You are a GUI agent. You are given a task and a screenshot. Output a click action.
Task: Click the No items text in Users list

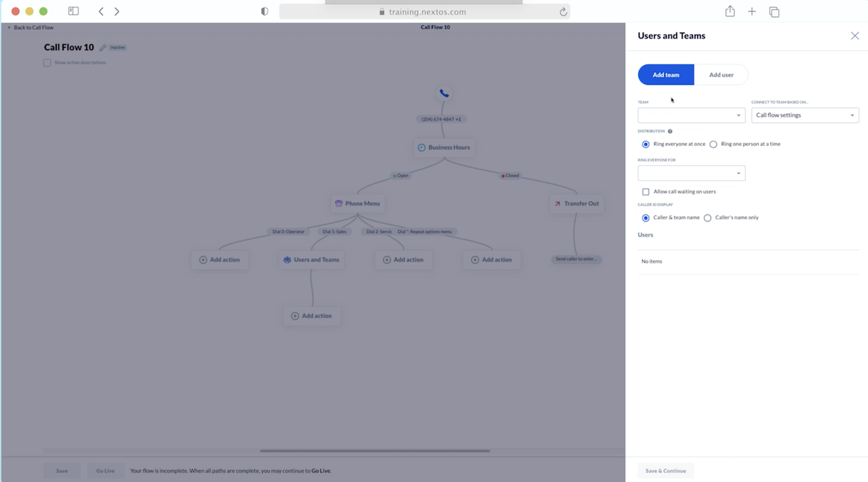click(x=652, y=261)
